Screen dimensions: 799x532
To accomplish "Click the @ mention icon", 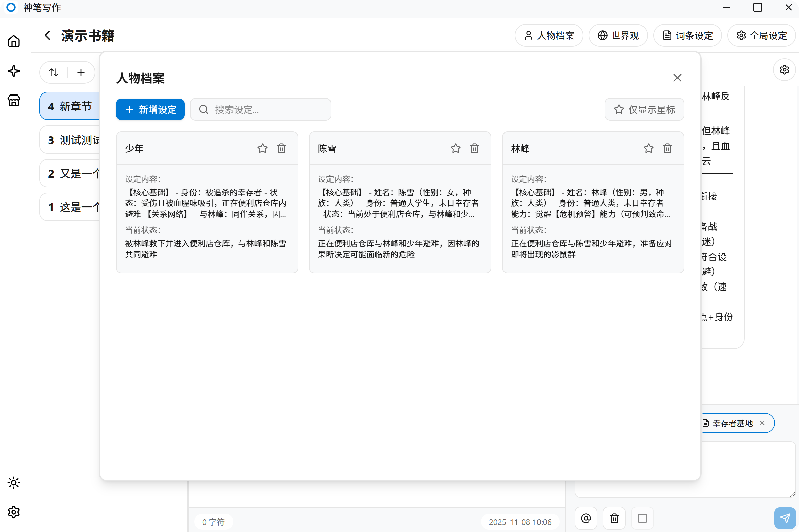I will [586, 518].
